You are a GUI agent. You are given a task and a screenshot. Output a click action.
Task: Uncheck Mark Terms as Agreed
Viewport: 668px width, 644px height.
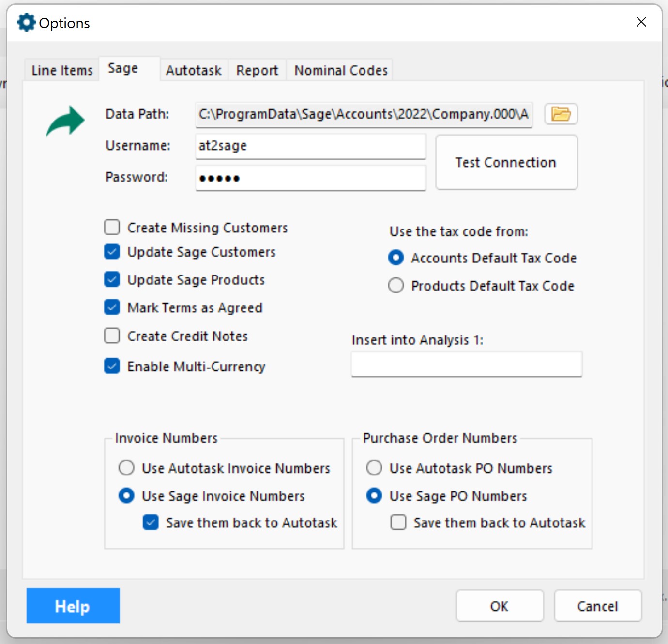(x=112, y=307)
